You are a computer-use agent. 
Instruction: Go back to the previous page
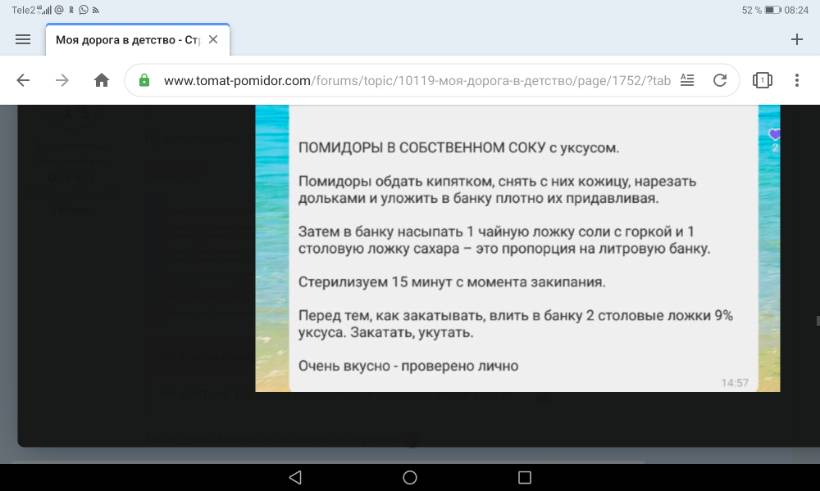[23, 81]
